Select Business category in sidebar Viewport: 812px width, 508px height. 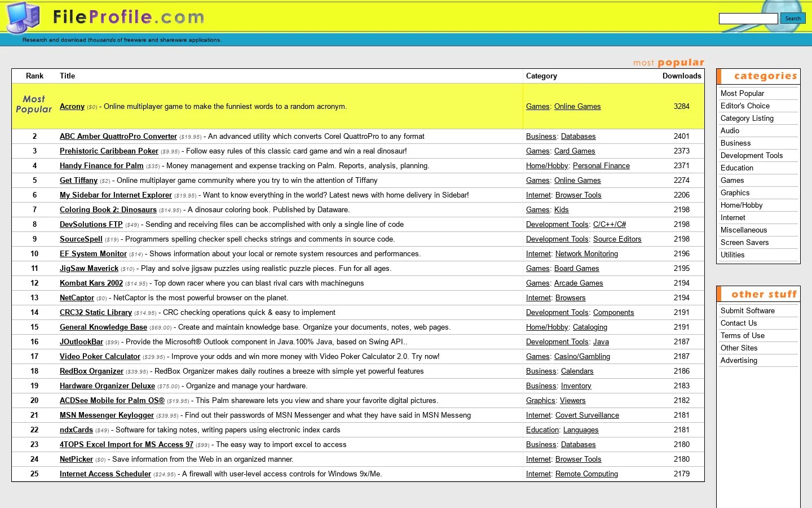click(x=735, y=143)
